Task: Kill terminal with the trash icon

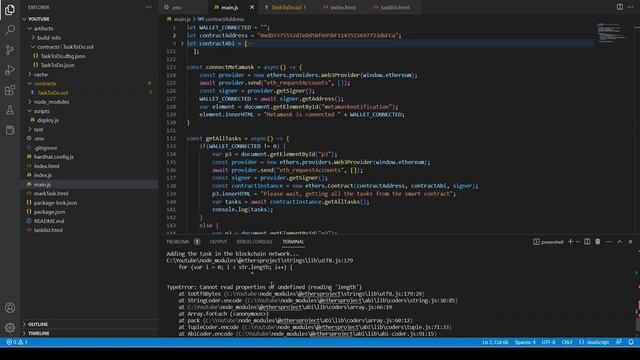Action: point(598,242)
